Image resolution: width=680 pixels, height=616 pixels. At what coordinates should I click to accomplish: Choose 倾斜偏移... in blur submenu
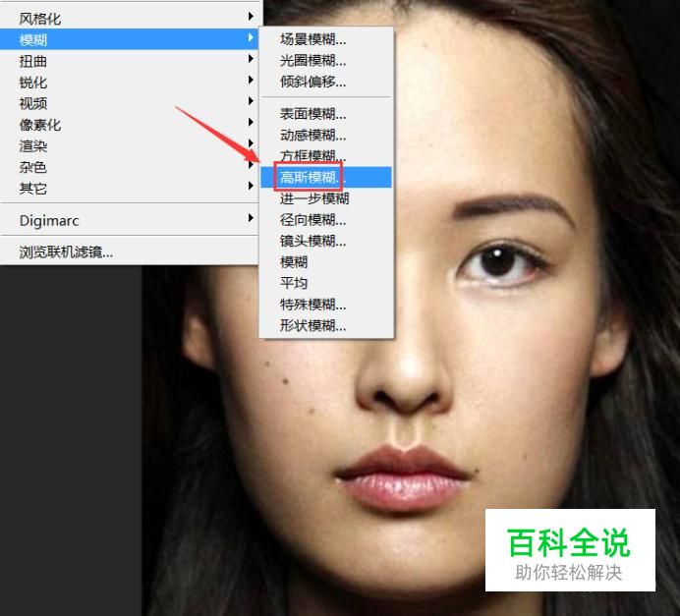click(x=326, y=82)
